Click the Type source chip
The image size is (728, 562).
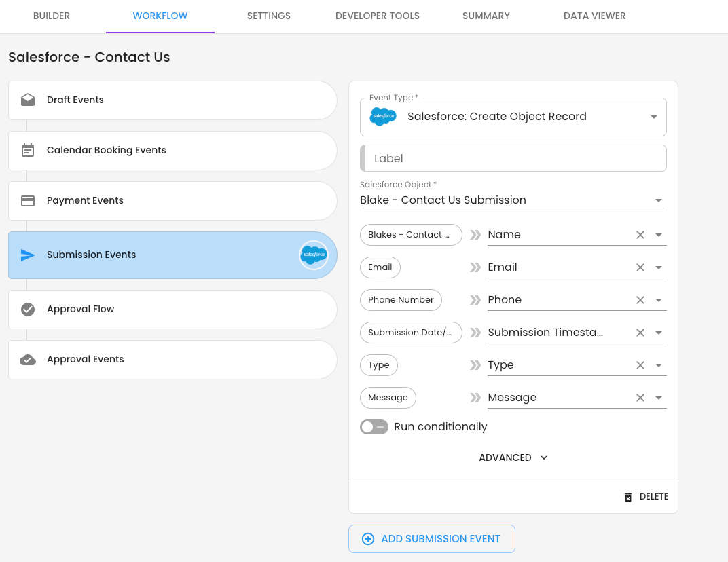[x=379, y=365]
